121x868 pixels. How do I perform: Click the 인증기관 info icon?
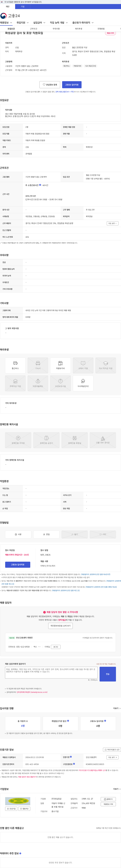71,757
